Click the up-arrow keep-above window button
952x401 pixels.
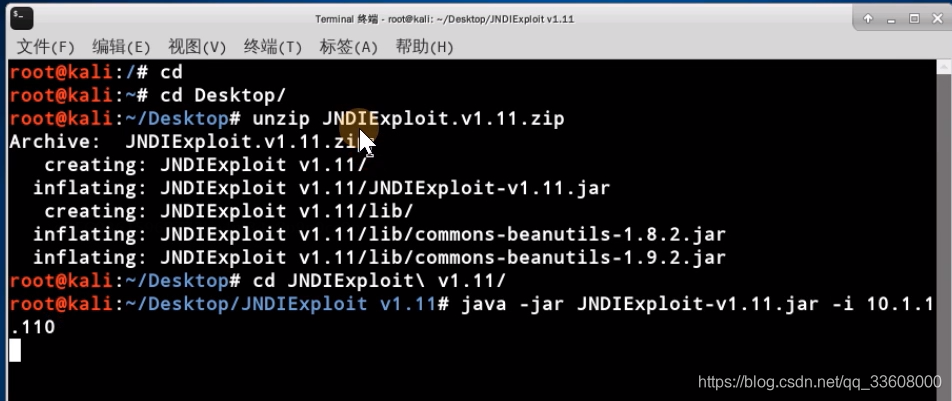(x=868, y=19)
